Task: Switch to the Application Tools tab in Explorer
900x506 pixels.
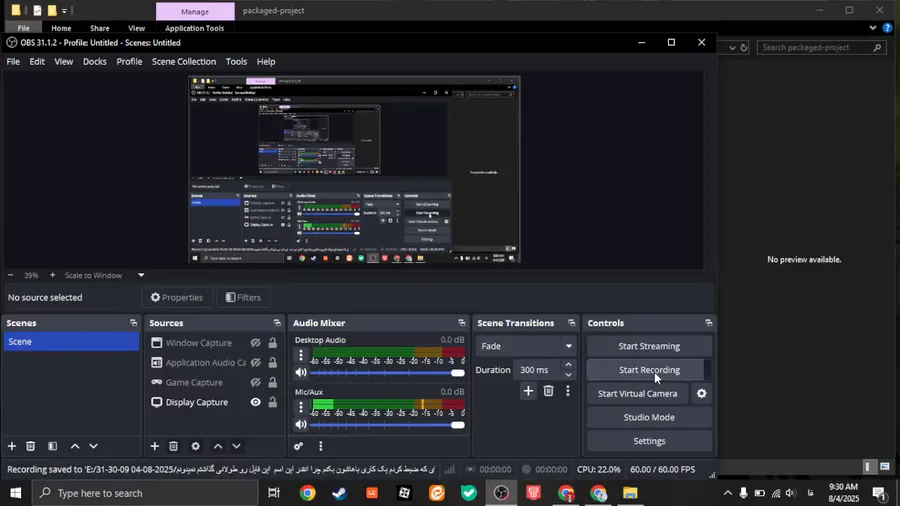Action: [195, 28]
